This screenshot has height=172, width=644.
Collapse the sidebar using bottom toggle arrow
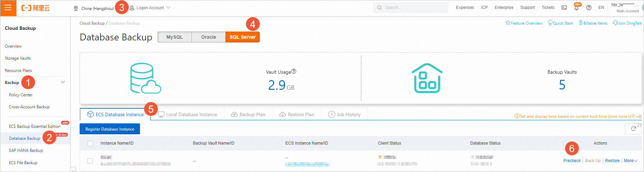pos(73,169)
